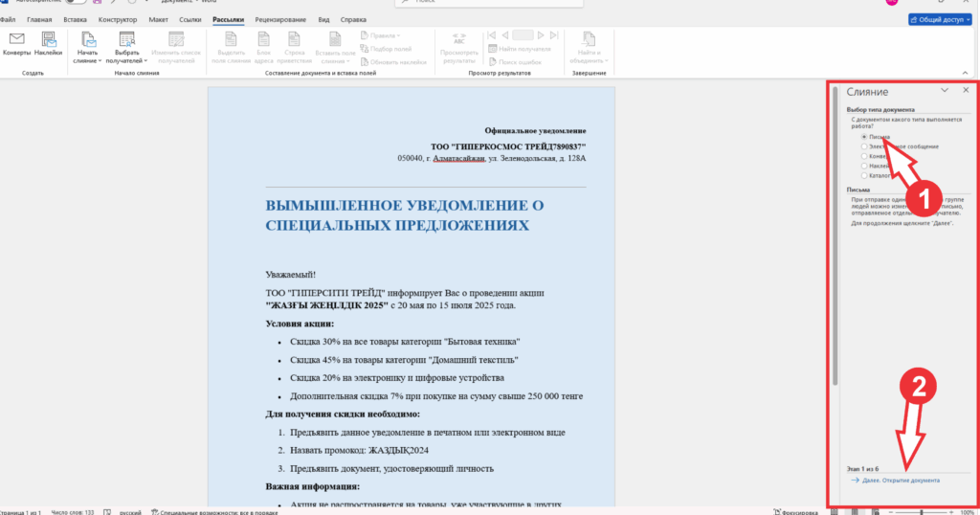Switch to the Главная tab
This screenshot has height=515, width=980.
pyautogui.click(x=39, y=19)
